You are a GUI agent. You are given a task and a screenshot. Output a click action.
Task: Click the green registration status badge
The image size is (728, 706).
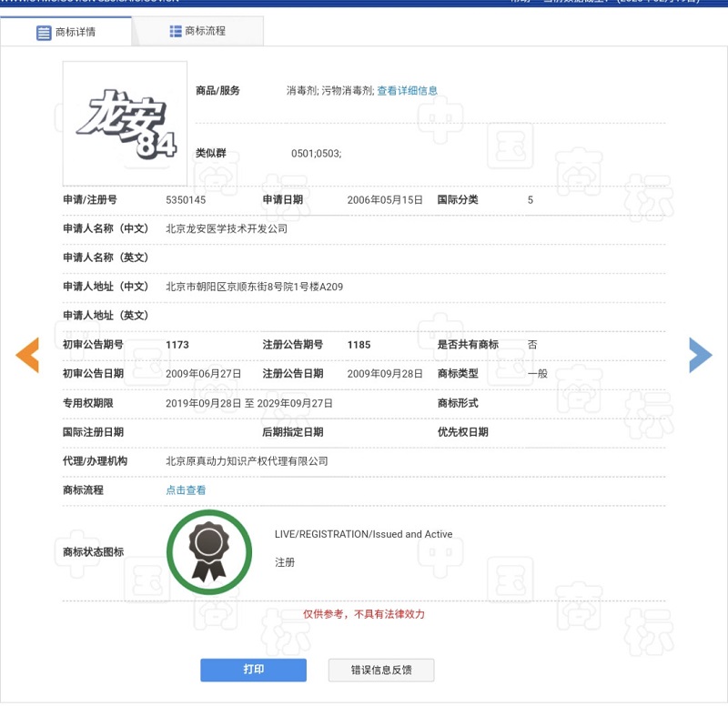(x=209, y=551)
